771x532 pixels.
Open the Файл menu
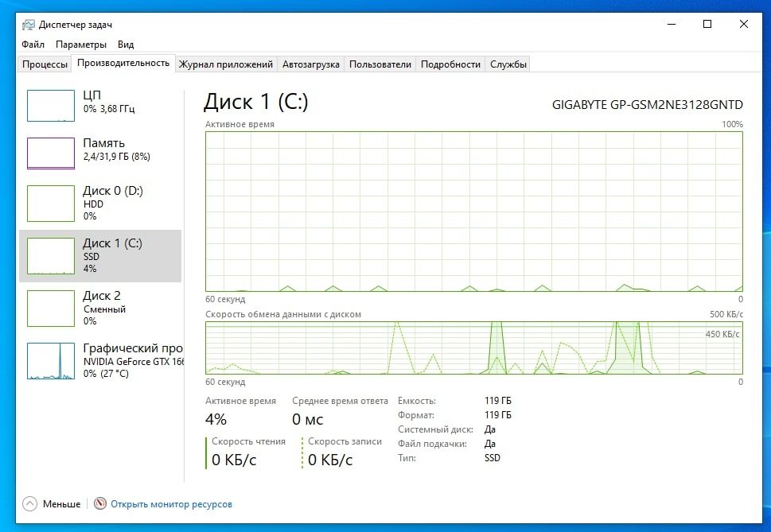pyautogui.click(x=33, y=45)
